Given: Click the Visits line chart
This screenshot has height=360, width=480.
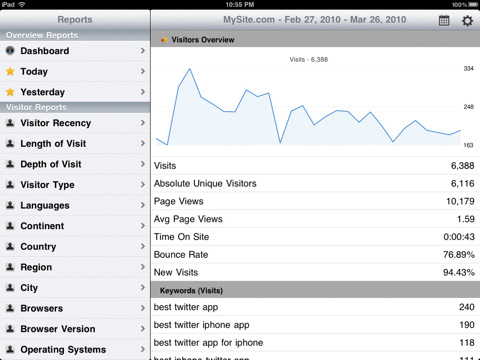Looking at the screenshot, I should [308, 107].
